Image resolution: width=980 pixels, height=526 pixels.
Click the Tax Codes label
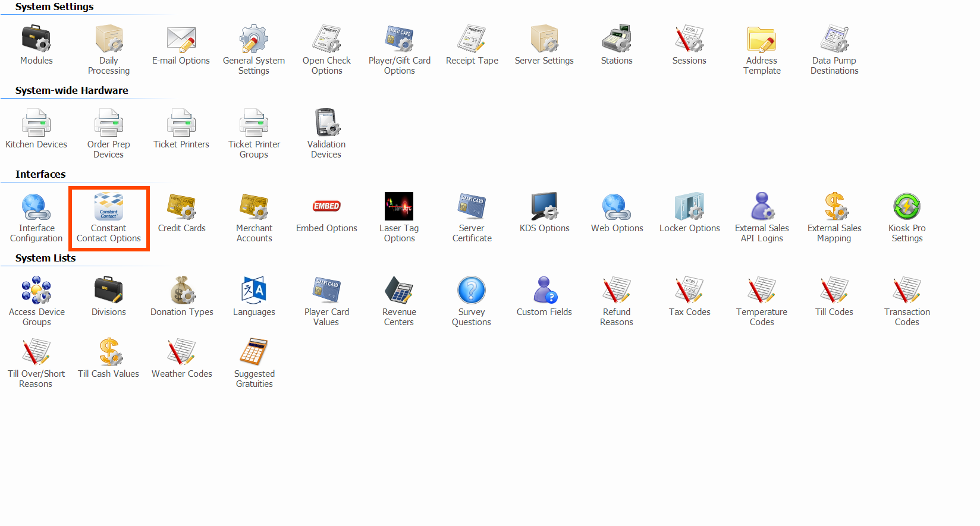point(689,312)
